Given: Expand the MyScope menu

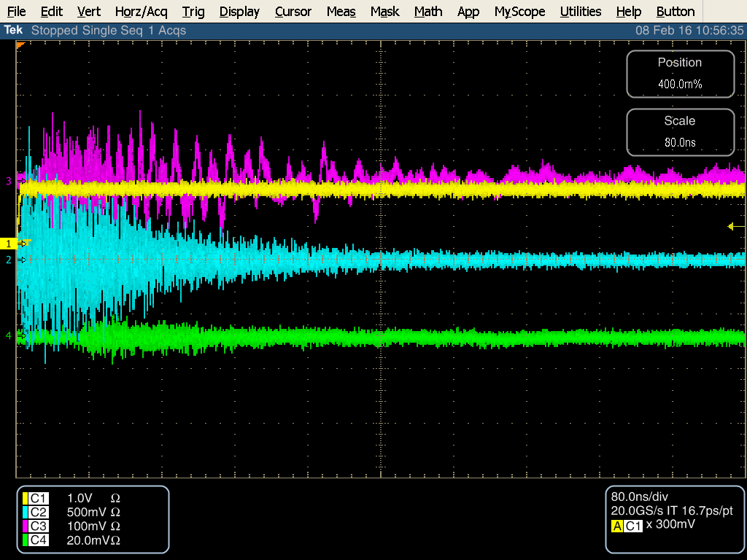Looking at the screenshot, I should (x=519, y=12).
